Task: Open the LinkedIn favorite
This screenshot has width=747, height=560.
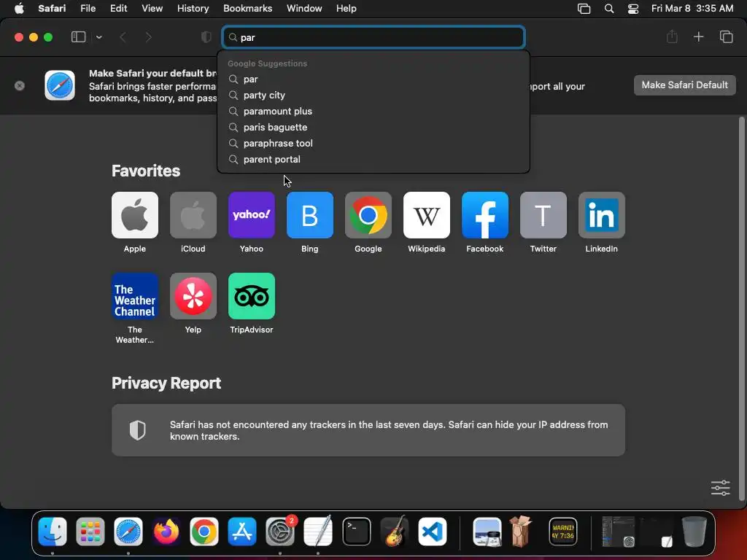Action: pyautogui.click(x=602, y=215)
